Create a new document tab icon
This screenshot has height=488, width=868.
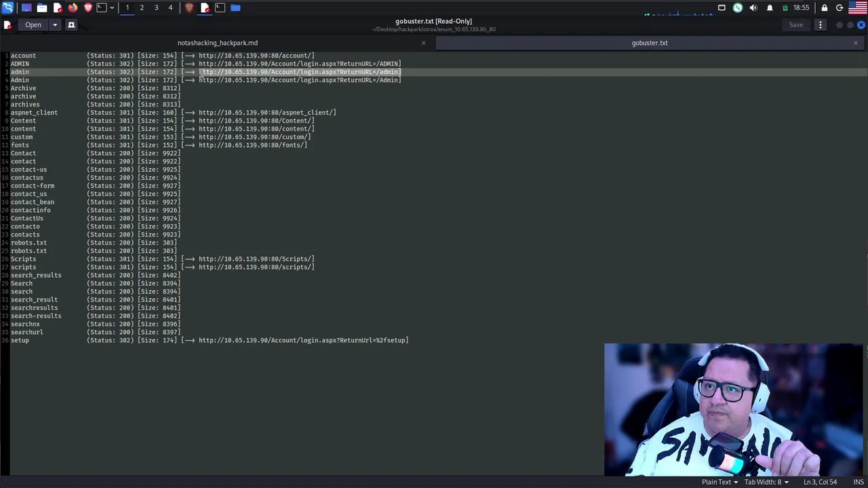[71, 25]
